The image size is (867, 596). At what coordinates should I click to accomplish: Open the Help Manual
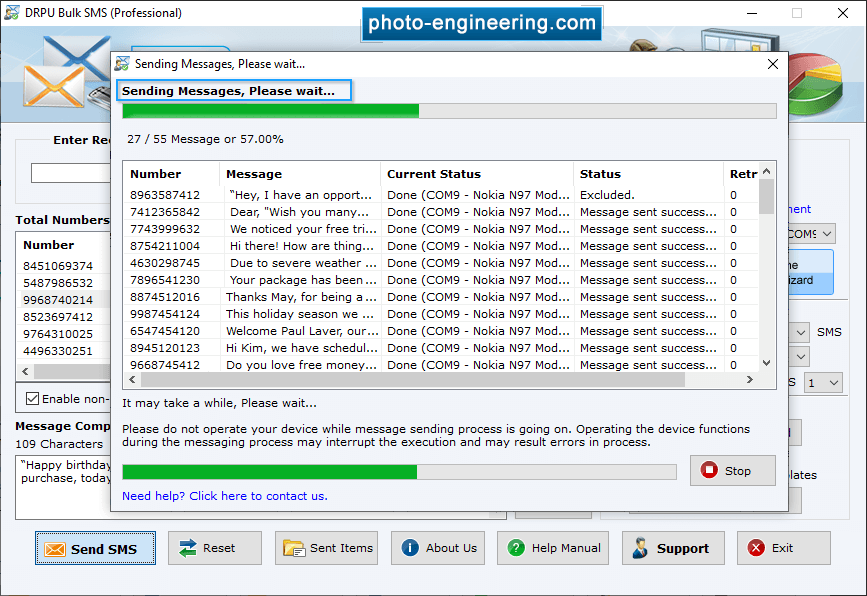click(553, 548)
